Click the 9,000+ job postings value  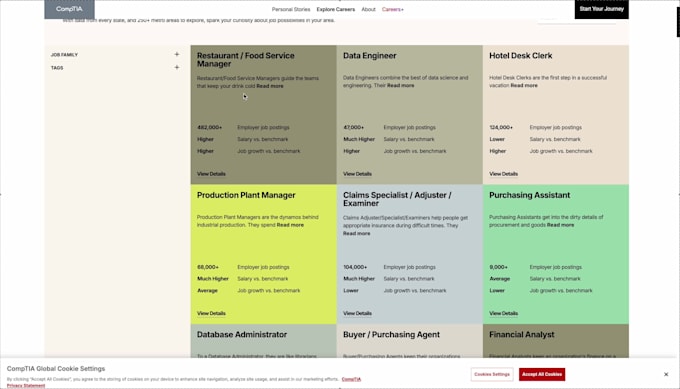(498, 267)
